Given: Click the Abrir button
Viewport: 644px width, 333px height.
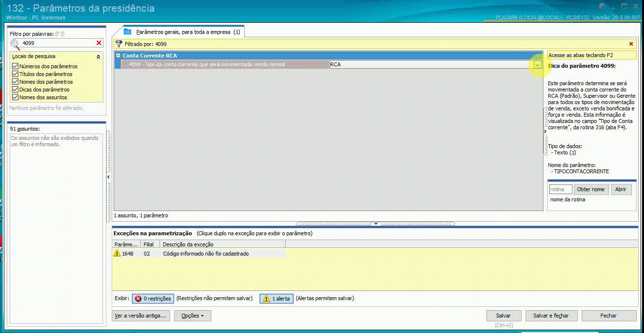Looking at the screenshot, I should click(621, 189).
